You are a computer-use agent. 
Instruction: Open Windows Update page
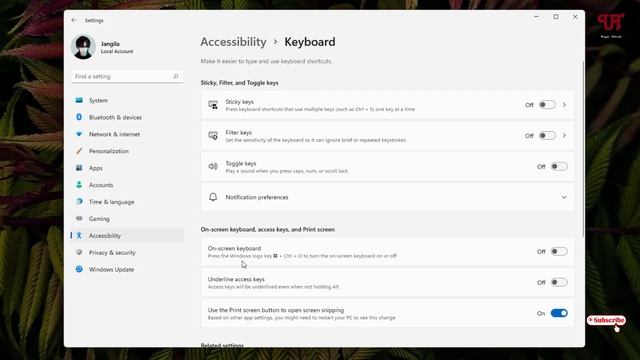[x=127, y=269]
